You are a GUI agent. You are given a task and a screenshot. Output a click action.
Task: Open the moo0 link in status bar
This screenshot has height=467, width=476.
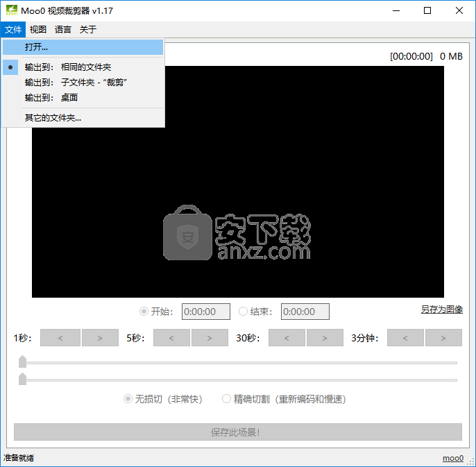453,458
